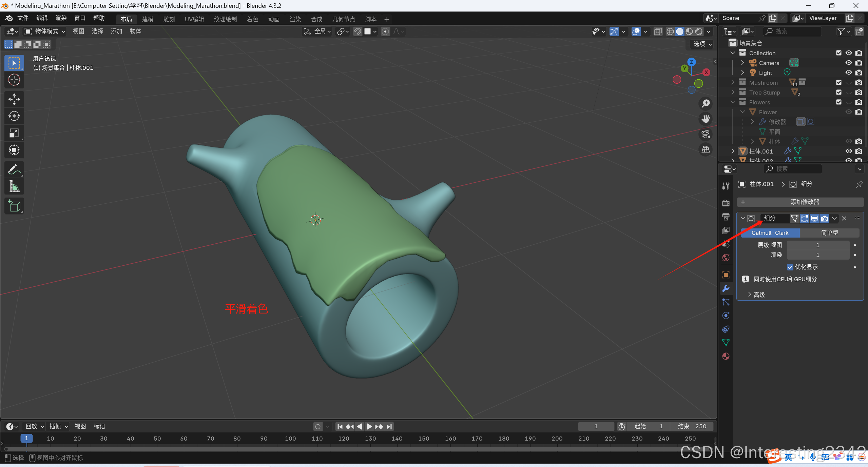
Task: Hide the Camera object with eye icon
Action: (849, 63)
